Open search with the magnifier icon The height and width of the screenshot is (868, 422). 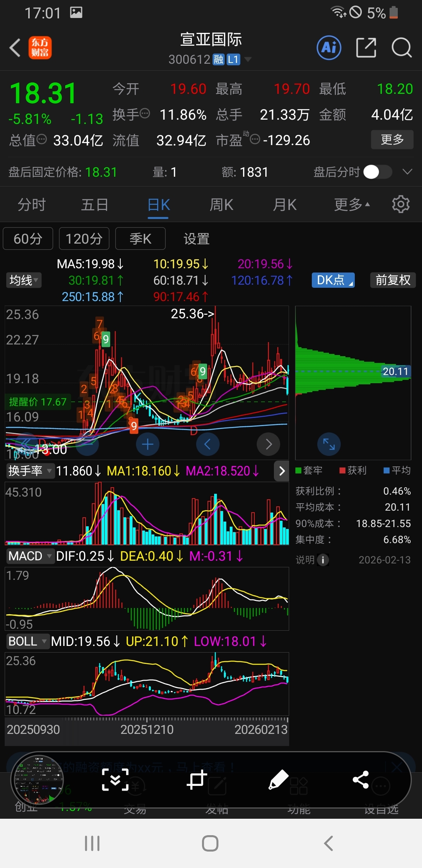(402, 48)
